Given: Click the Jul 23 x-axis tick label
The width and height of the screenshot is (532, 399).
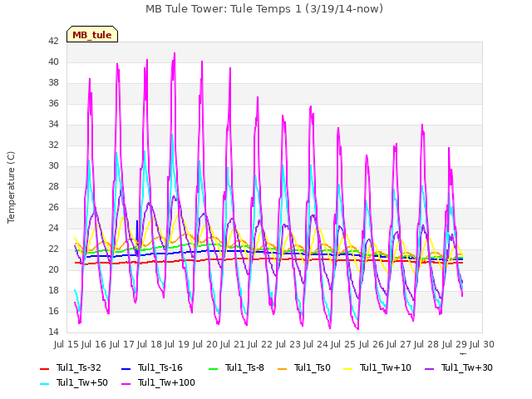Looking at the screenshot, I should 288,344.
